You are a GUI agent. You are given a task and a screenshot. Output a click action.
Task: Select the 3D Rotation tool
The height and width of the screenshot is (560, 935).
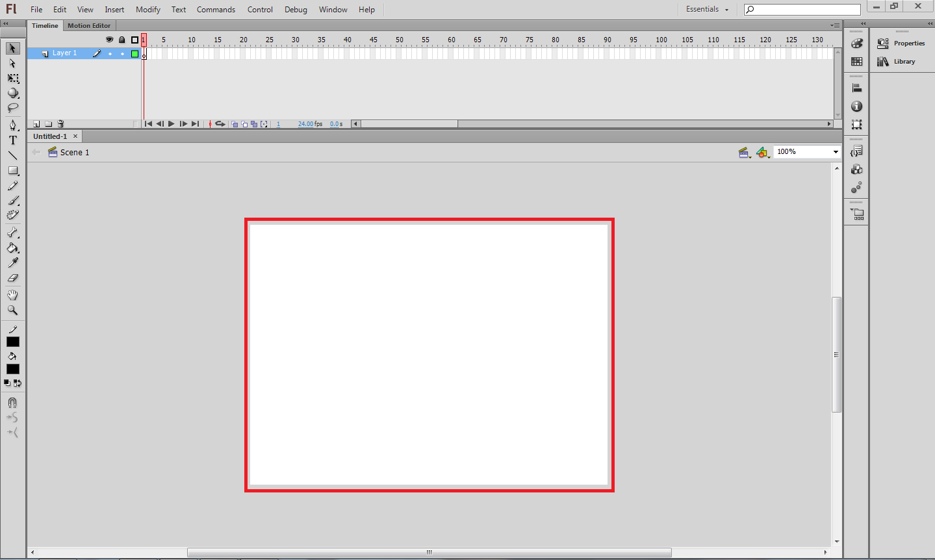(12, 93)
